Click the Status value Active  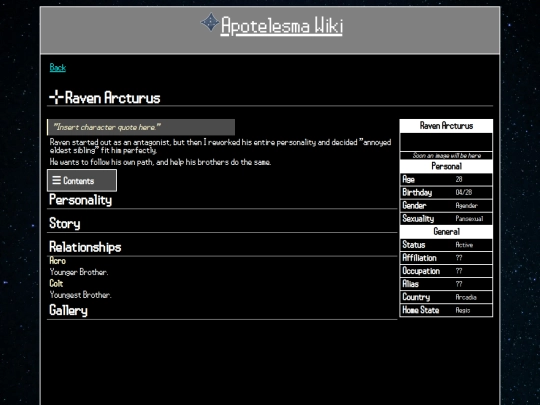point(464,245)
